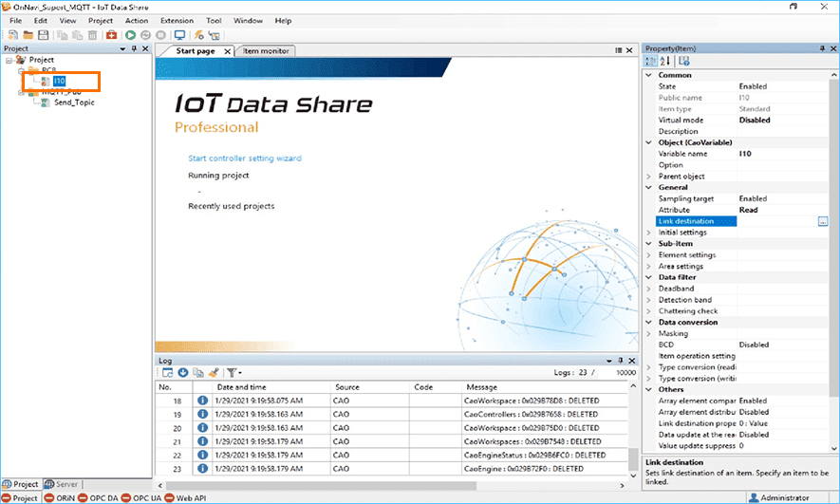This screenshot has width=840, height=504.
Task: Click the blue monitor toolbar icon
Action: tap(179, 35)
